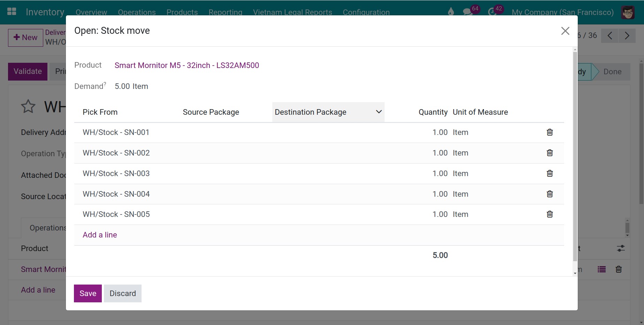Screen dimensions: 644x325
Task: Open the Reporting menu
Action: (x=225, y=12)
